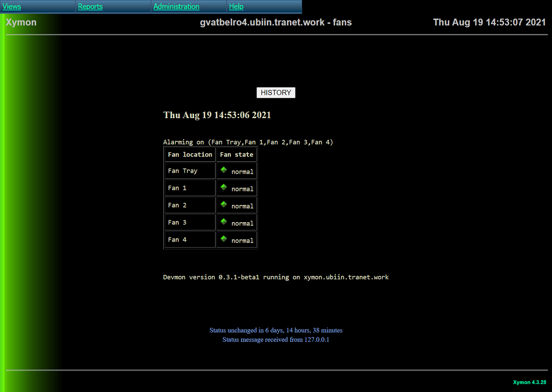Click the Xymon title in header
This screenshot has height=392, width=552.
pos(21,23)
